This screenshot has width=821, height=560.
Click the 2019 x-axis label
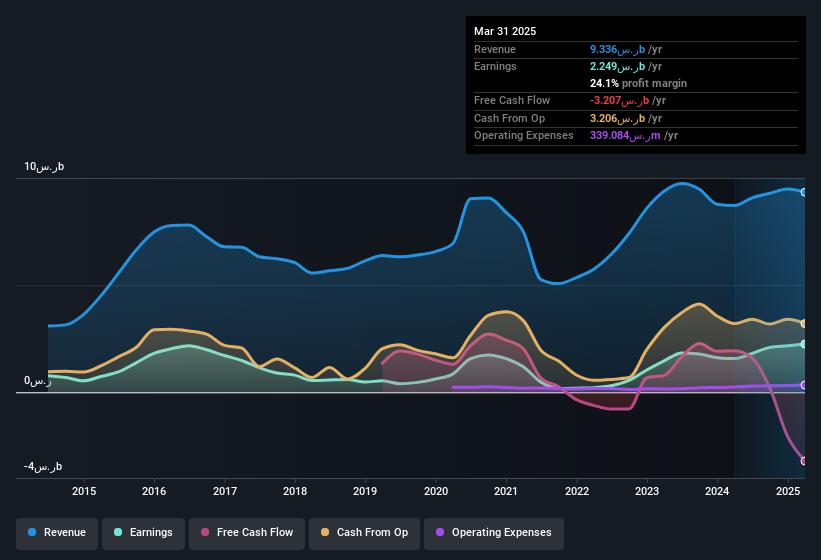365,491
